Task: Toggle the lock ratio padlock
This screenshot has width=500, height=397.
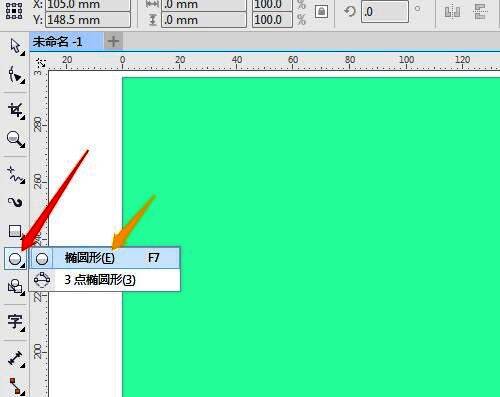Action: 321,11
